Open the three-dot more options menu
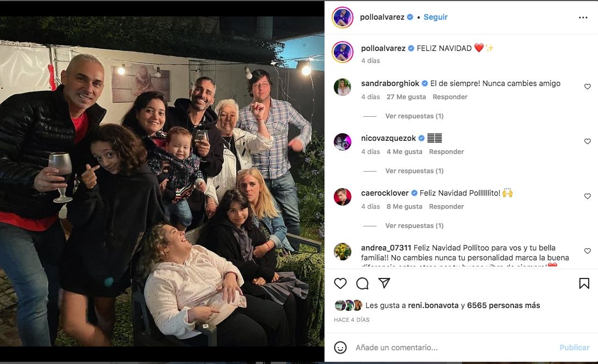This screenshot has width=598, height=364. coord(583,18)
